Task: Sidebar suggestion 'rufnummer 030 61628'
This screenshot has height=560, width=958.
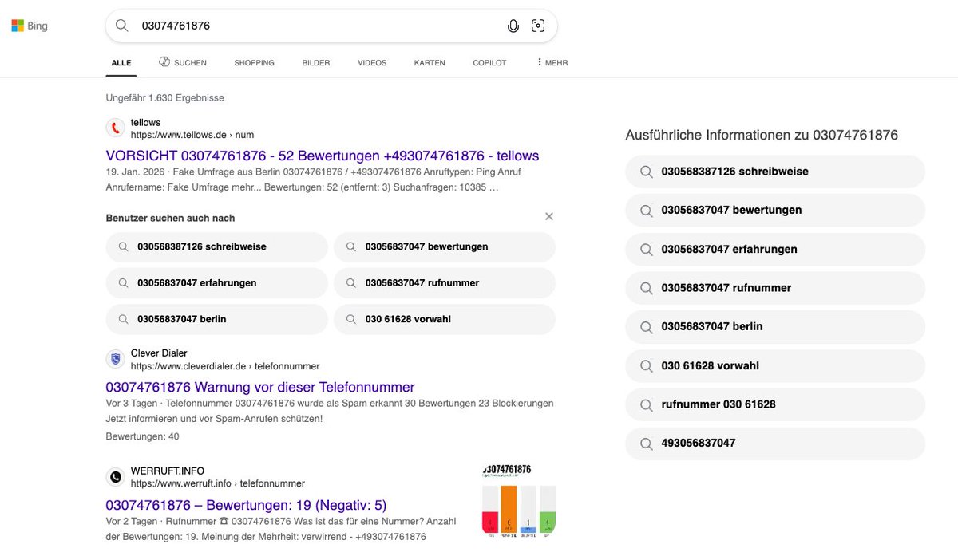Action: tap(775, 404)
